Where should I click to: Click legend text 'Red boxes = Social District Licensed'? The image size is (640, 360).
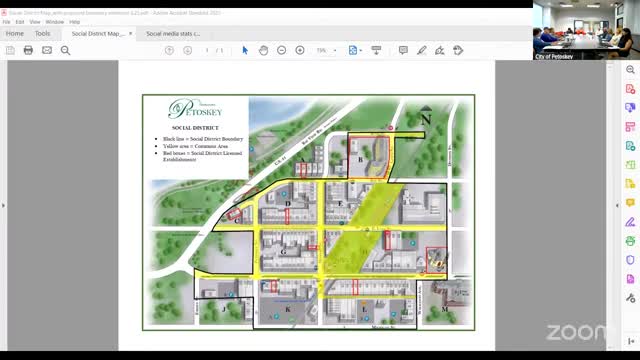point(202,153)
